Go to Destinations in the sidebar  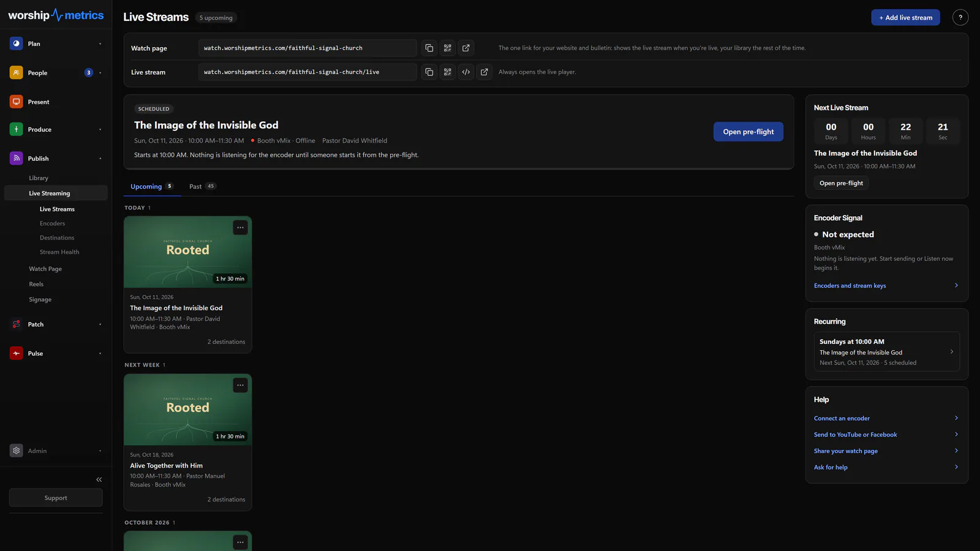click(x=57, y=238)
